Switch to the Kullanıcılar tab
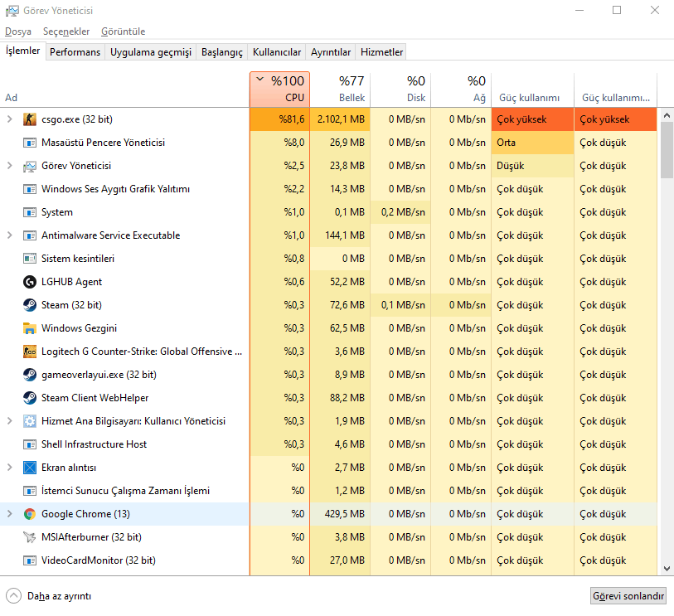The height and width of the screenshot is (616, 674). [276, 52]
